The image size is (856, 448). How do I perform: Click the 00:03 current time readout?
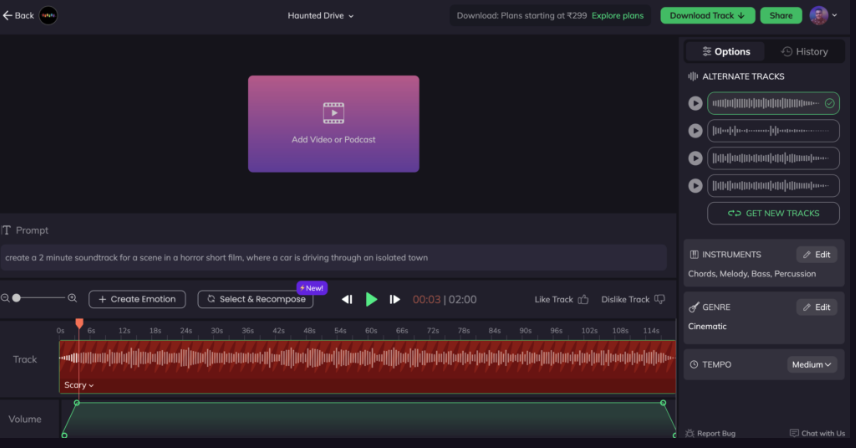[x=426, y=300]
